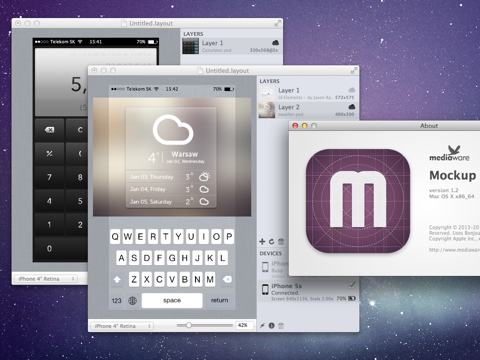Tap the G key on keyboard preview
This screenshot has height=360, width=480.
[172, 258]
